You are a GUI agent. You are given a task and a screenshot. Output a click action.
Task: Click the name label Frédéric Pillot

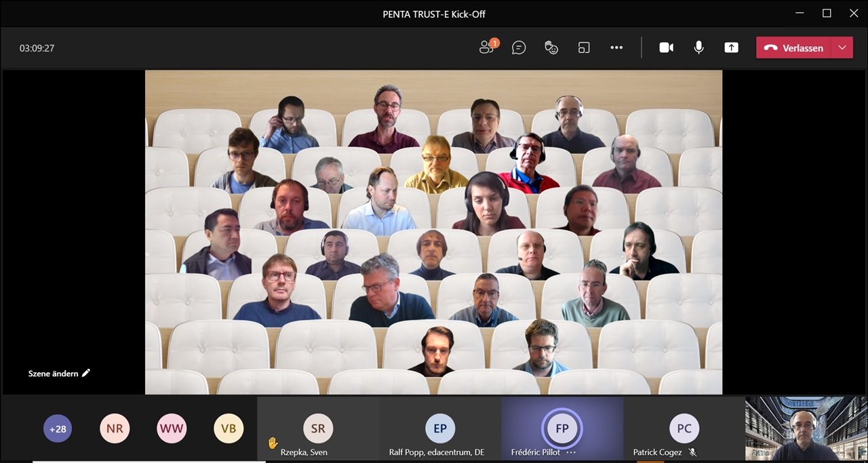[536, 452]
